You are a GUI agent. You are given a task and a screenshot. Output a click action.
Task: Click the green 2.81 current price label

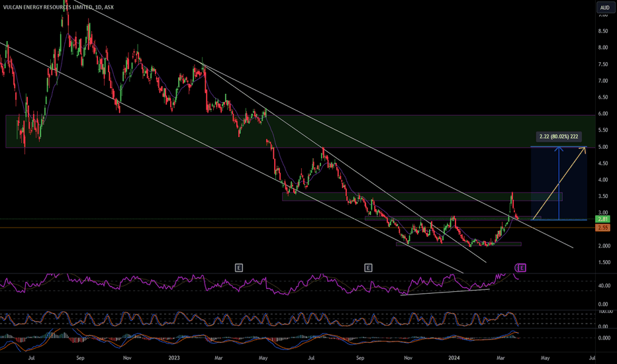click(603, 219)
